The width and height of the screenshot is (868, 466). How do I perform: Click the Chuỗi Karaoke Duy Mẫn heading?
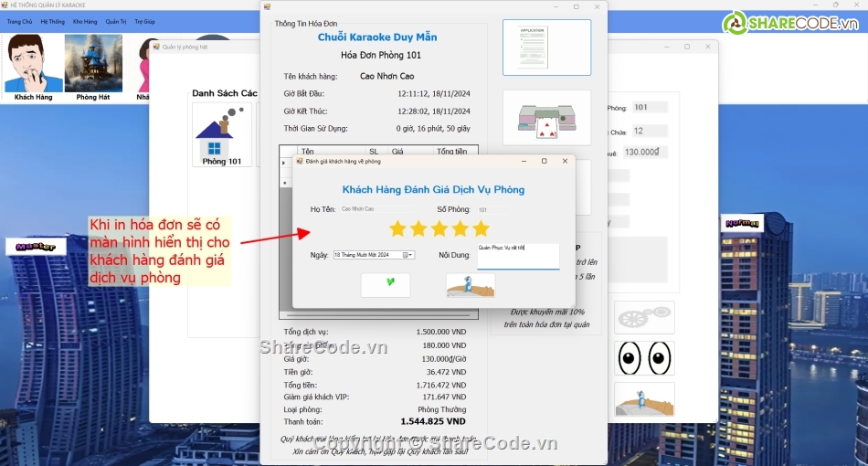377,37
